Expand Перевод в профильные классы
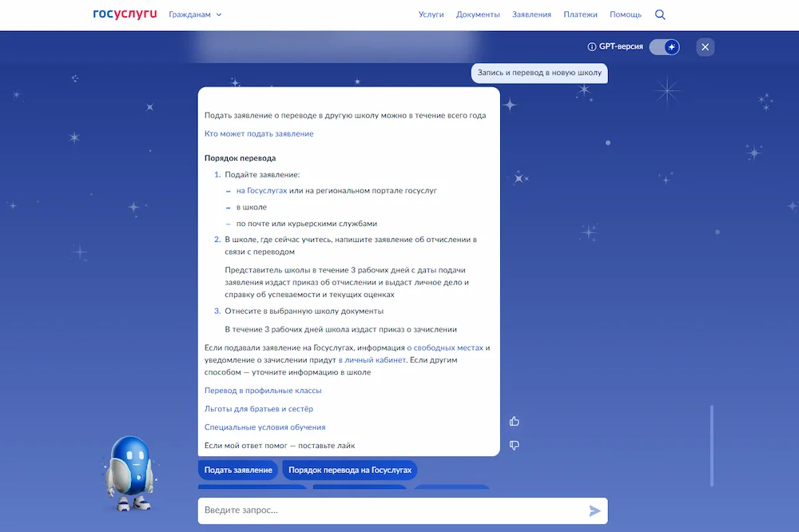 click(x=263, y=391)
